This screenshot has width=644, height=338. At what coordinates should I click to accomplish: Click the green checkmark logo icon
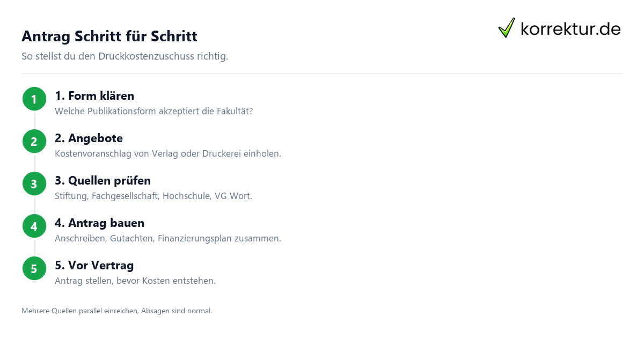[x=507, y=28]
